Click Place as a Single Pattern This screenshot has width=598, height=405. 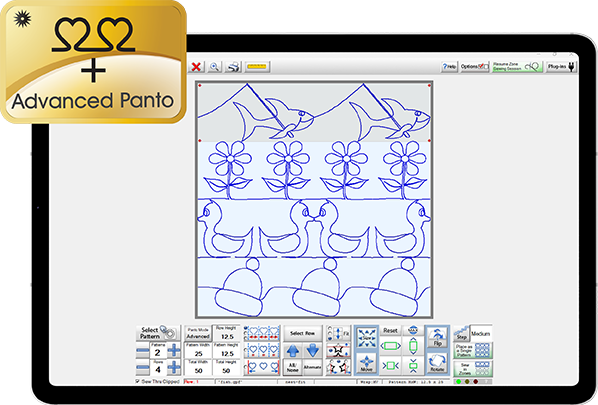(473, 350)
